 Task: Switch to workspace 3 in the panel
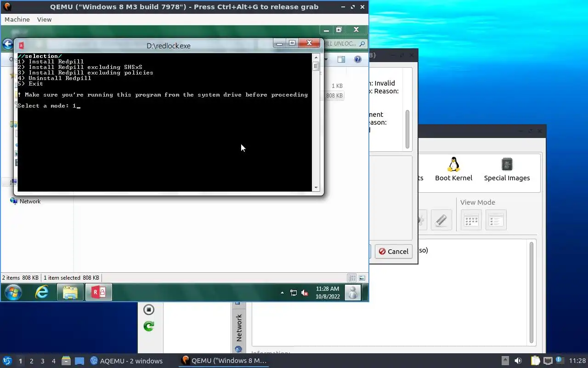pyautogui.click(x=43, y=361)
